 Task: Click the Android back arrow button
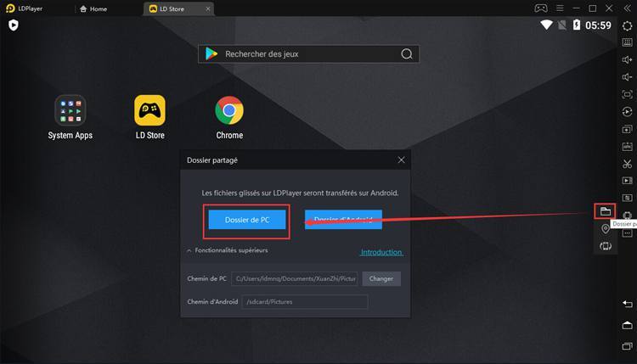pos(628,304)
